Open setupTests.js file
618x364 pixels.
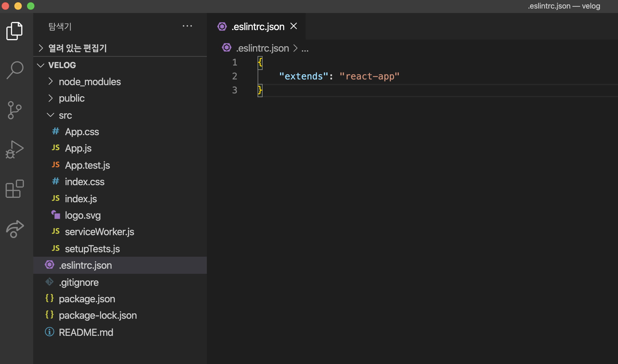pos(120,249)
